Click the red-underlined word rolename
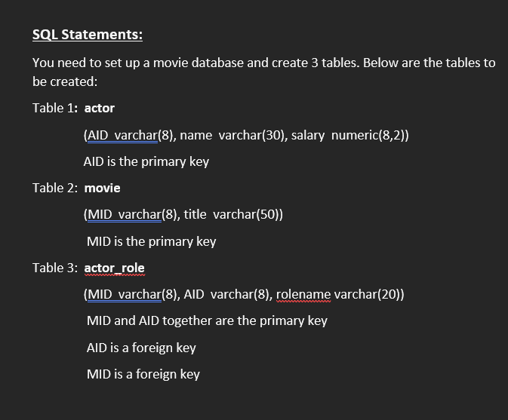This screenshot has width=508, height=420. tap(303, 295)
